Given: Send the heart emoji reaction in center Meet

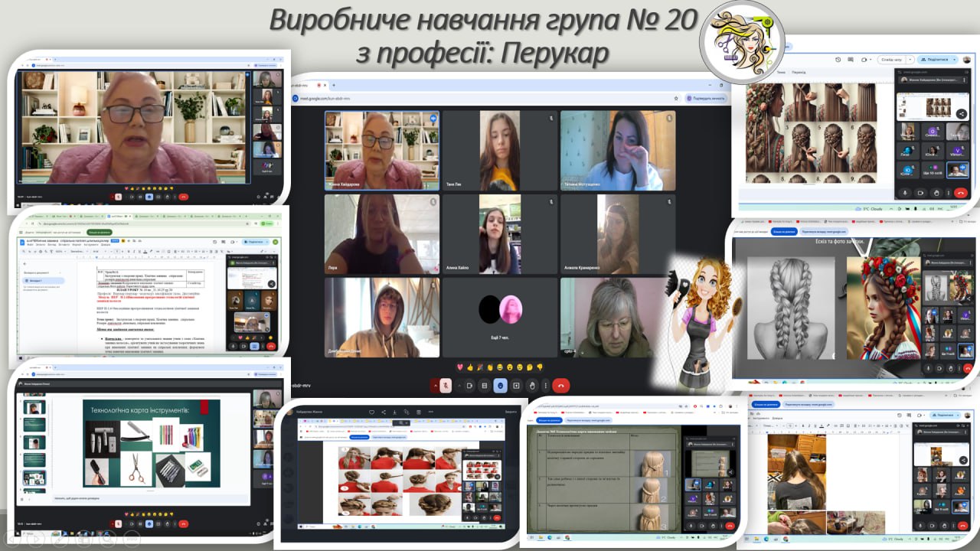Looking at the screenshot, I should (x=460, y=367).
